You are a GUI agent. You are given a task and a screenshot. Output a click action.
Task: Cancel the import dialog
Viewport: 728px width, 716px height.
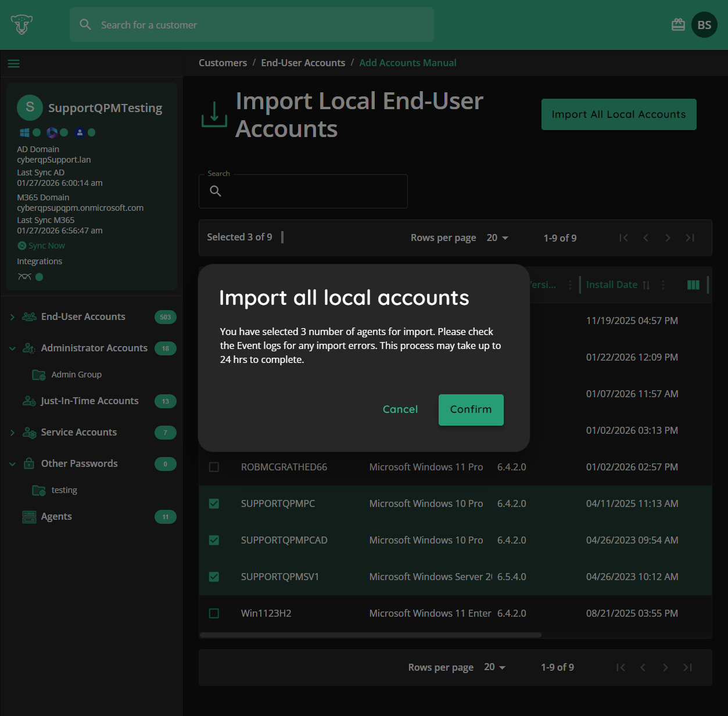click(400, 409)
